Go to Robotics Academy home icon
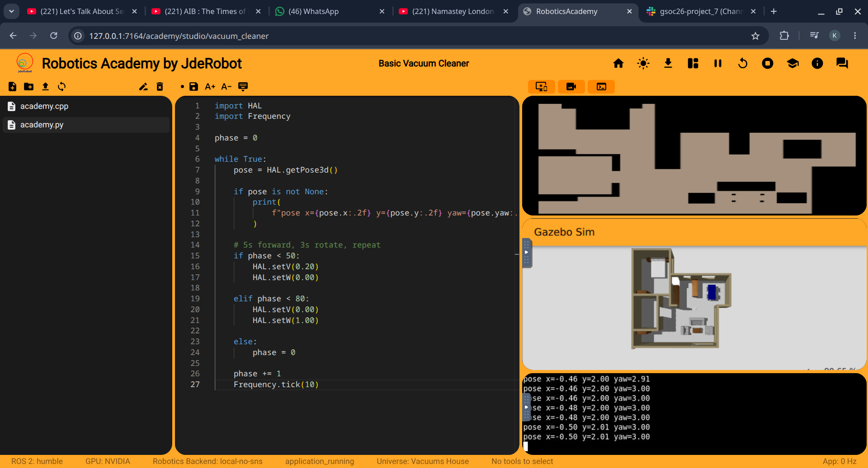Image resolution: width=868 pixels, height=468 pixels. [x=618, y=63]
